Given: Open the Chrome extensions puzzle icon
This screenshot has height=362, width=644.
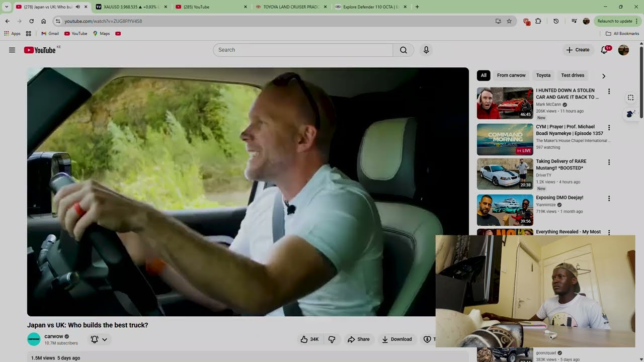Looking at the screenshot, I should point(538,21).
